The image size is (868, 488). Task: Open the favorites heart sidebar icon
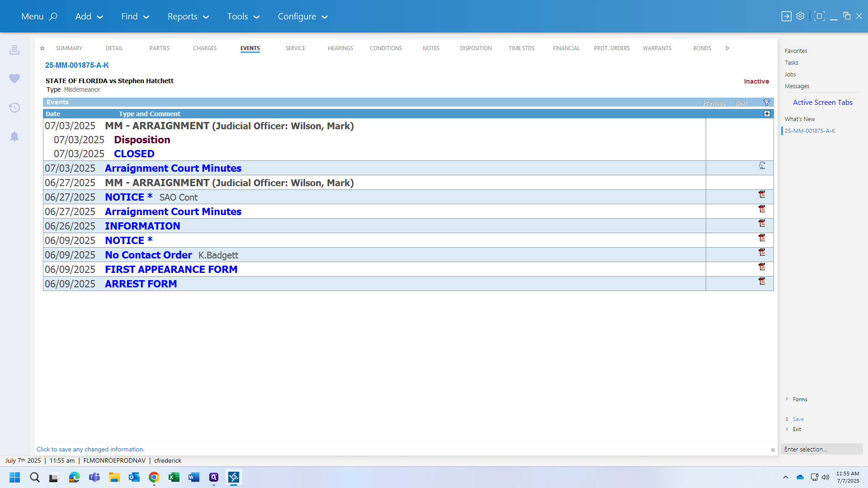(x=14, y=79)
